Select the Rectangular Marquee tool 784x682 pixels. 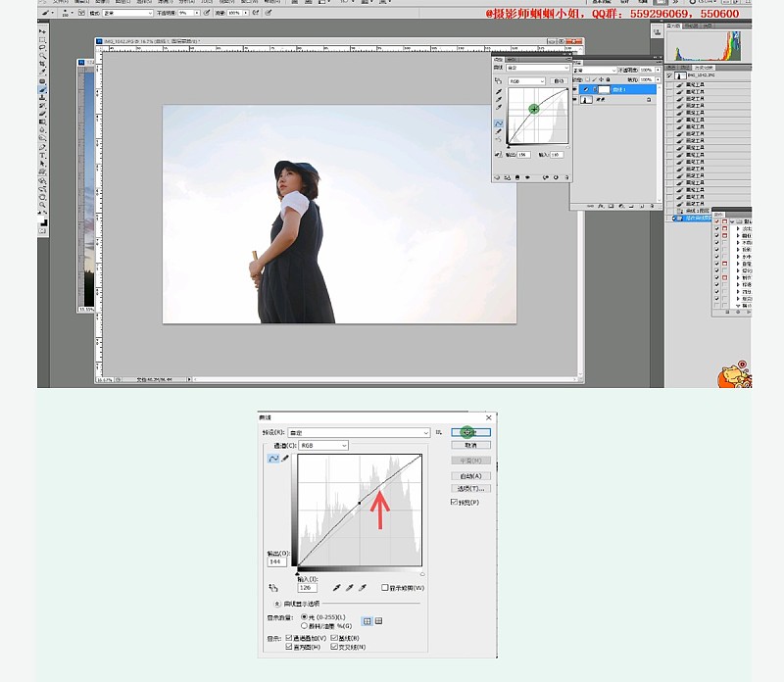42,39
